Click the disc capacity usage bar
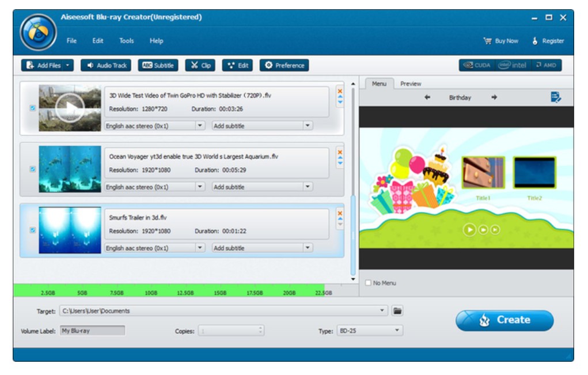 [x=185, y=290]
